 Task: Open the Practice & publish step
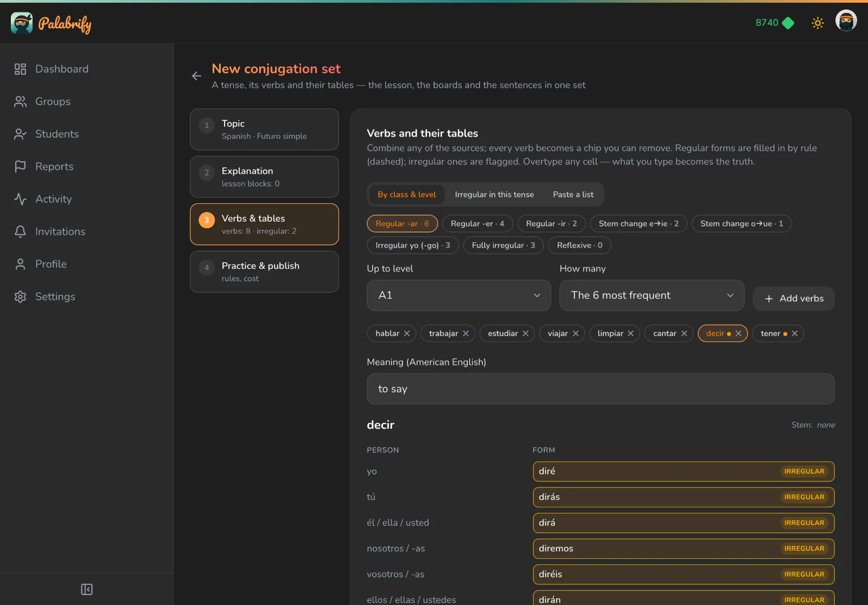click(264, 272)
